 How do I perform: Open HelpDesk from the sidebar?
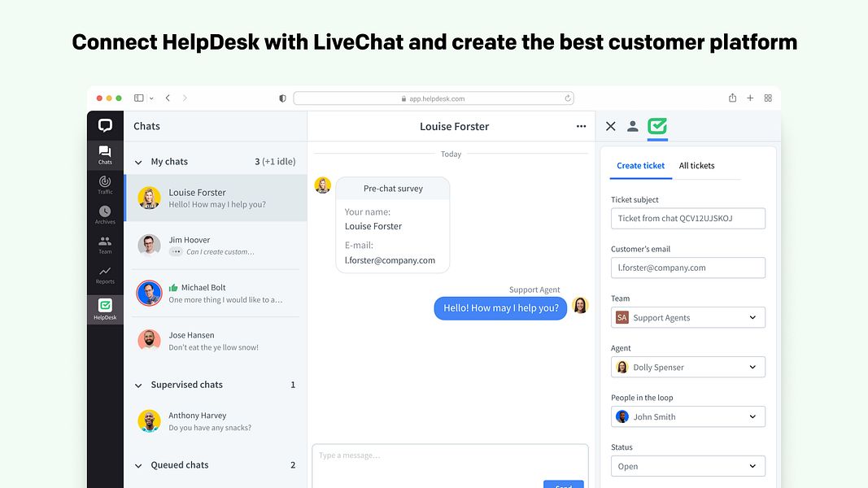(105, 307)
